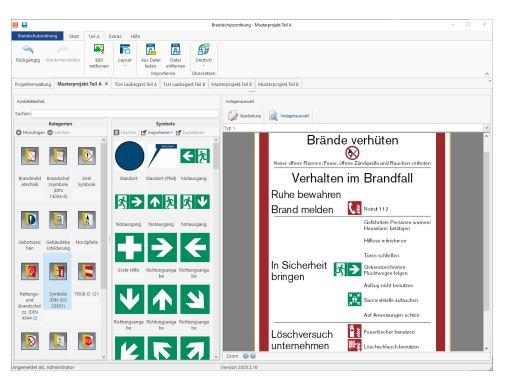Image resolution: width=508 pixels, height=381 pixels.
Task: Click the save icon in title bar
Action: (24, 25)
